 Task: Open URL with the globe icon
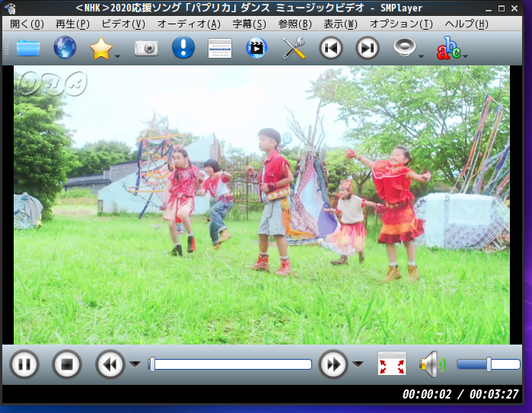65,47
